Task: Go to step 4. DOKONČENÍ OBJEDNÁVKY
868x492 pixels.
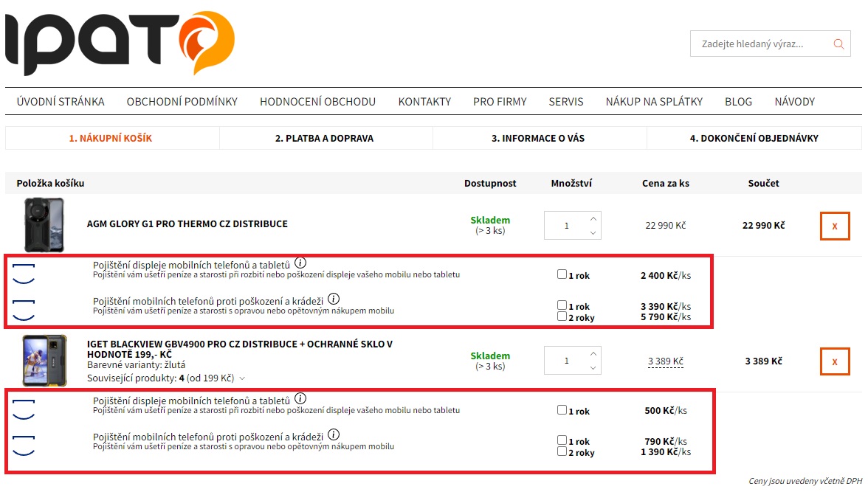Action: click(x=754, y=139)
